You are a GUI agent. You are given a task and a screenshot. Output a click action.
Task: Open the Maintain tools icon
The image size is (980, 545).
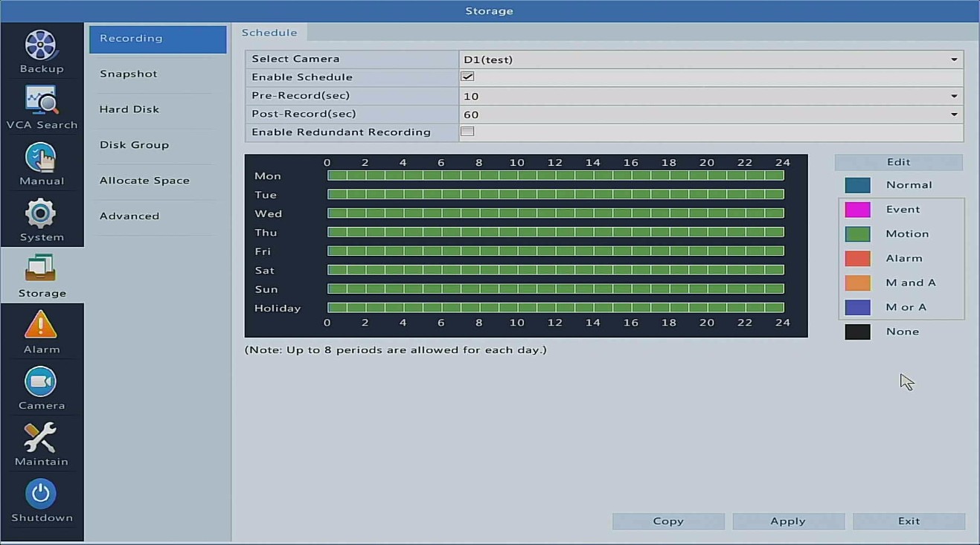tap(41, 438)
